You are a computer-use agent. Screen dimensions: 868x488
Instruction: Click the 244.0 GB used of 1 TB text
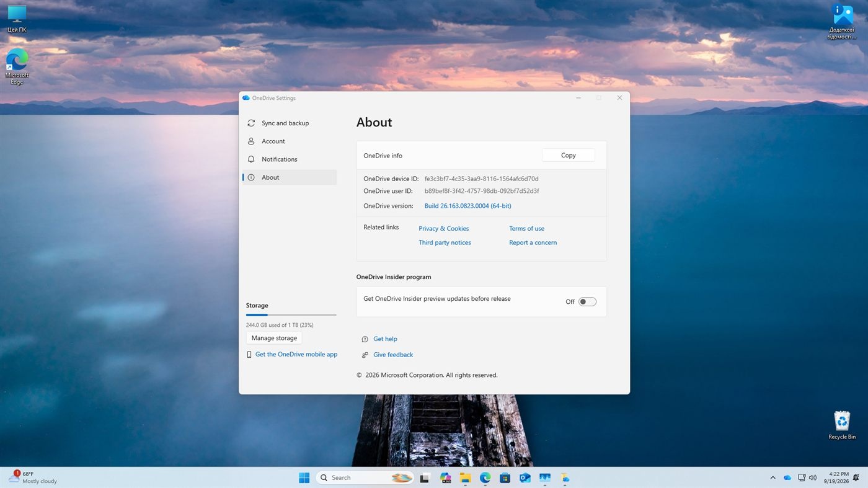280,325
